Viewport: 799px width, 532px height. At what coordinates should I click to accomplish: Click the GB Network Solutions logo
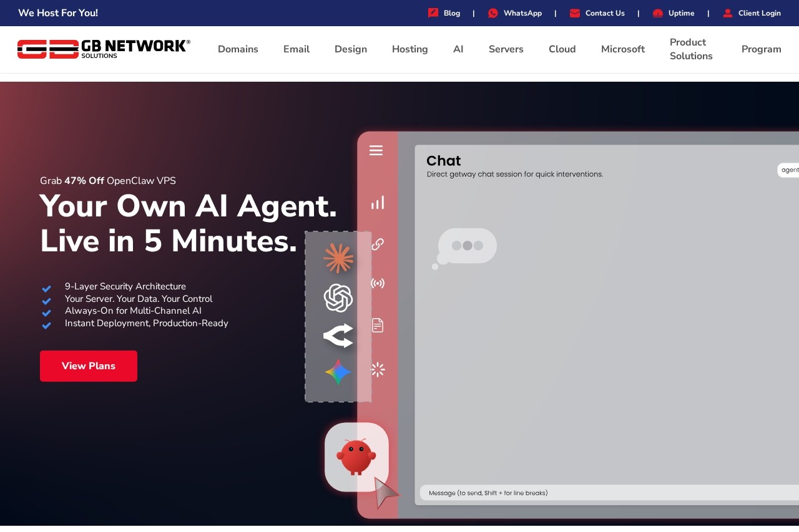point(104,49)
